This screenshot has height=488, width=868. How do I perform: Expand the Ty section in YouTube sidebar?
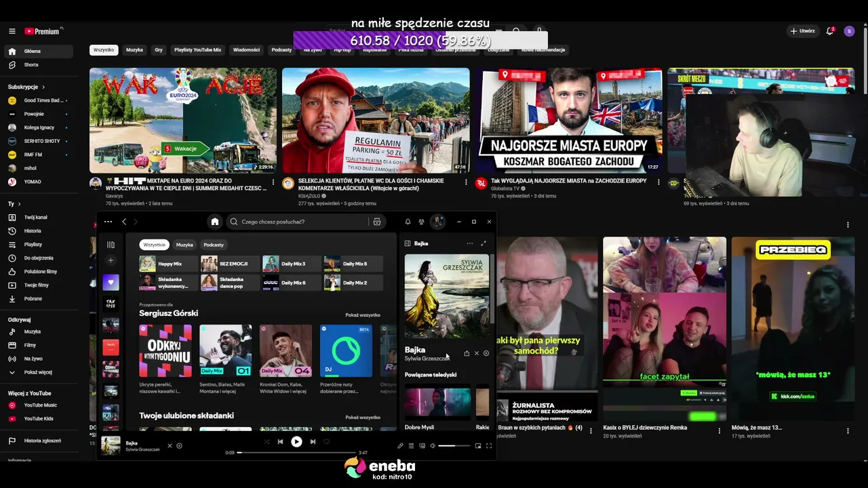(14, 204)
